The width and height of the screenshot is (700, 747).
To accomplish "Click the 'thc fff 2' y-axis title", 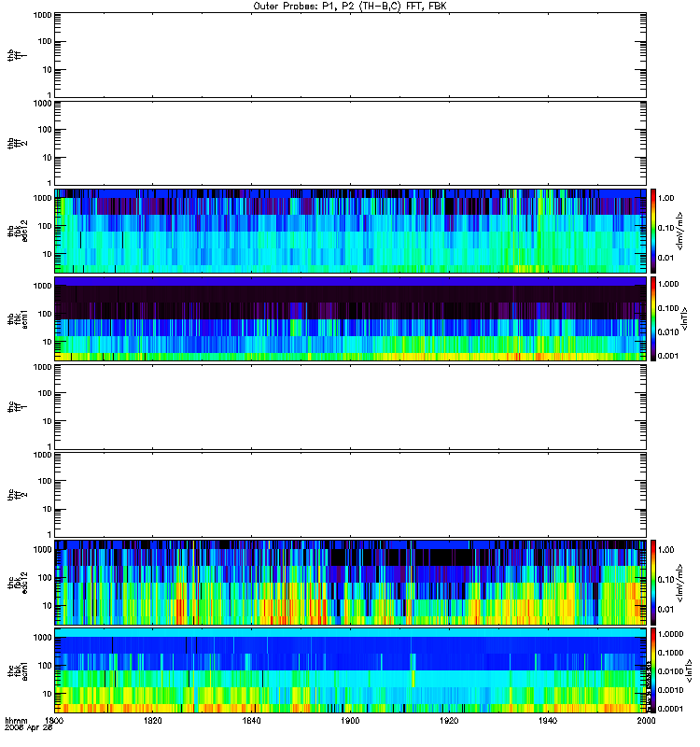I will (17, 495).
